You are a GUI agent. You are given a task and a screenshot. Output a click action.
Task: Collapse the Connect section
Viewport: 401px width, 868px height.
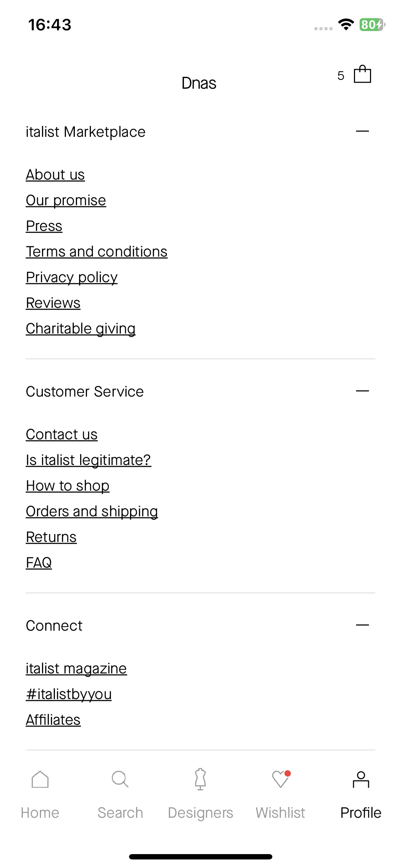[x=362, y=625]
